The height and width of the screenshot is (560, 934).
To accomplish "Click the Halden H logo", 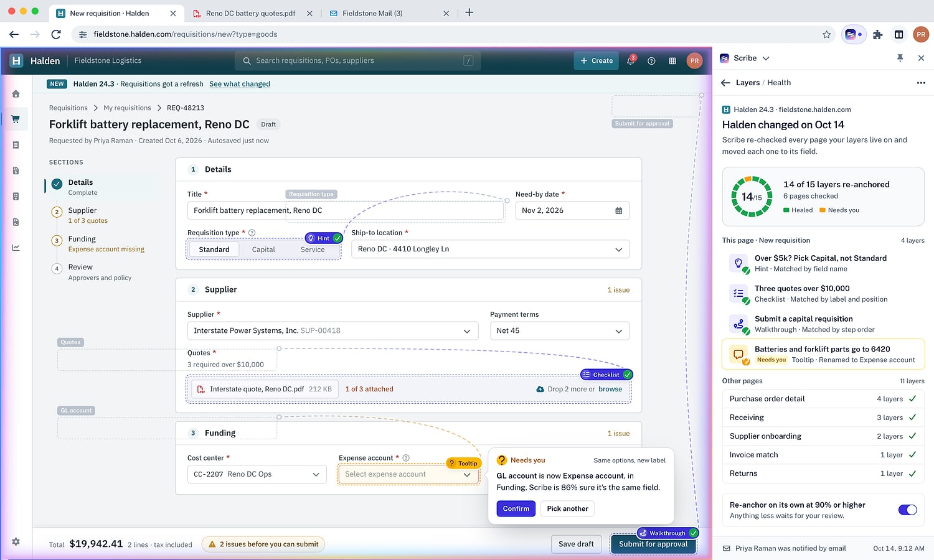I will pos(16,60).
